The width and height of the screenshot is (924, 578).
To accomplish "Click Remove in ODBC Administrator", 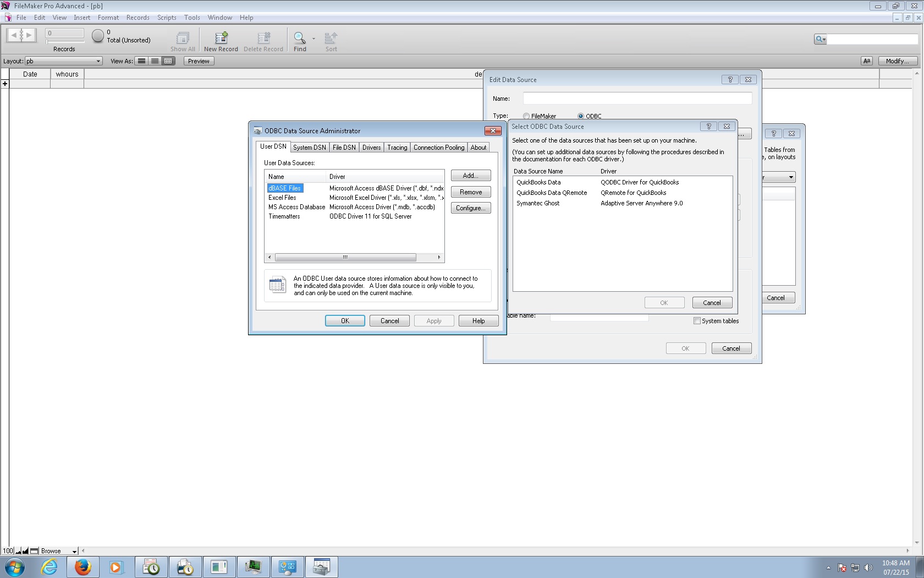I will [471, 192].
